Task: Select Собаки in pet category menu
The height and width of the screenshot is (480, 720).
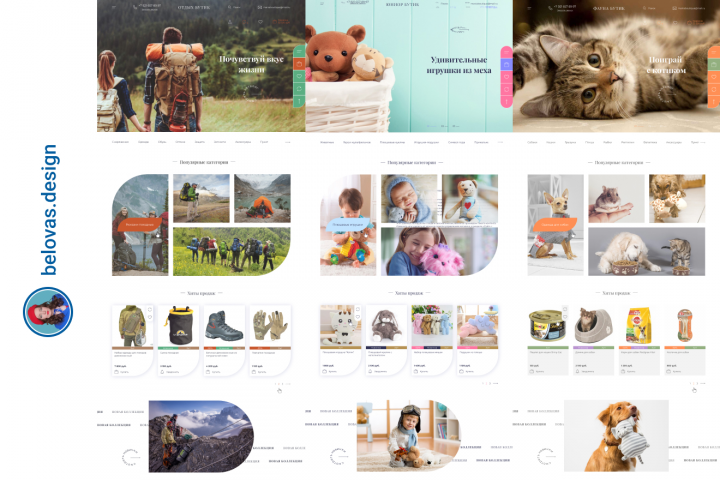Action: 532,142
